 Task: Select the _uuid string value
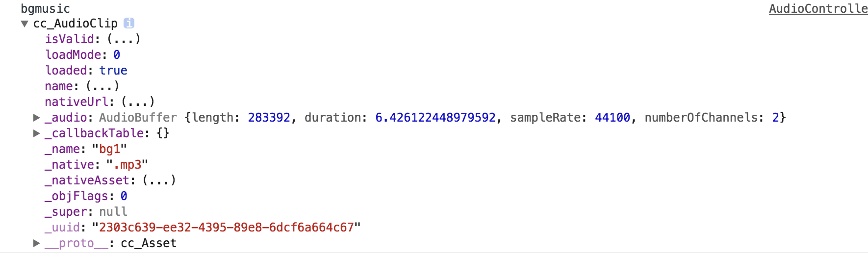[x=226, y=228]
